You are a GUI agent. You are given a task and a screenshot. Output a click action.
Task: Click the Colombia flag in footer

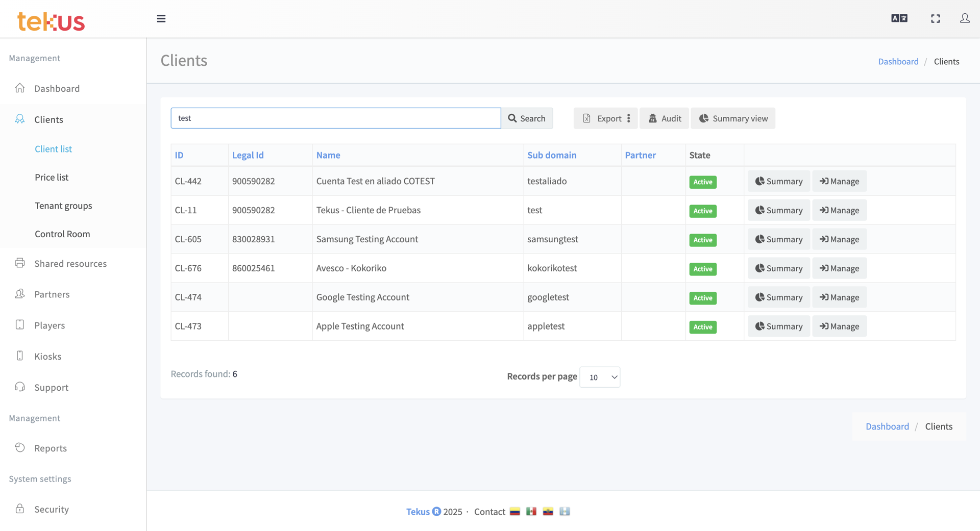tap(515, 512)
